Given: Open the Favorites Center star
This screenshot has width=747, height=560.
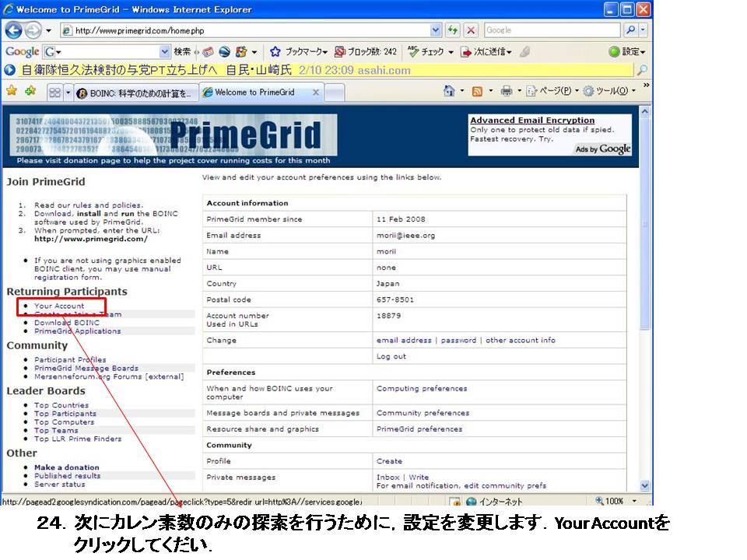Looking at the screenshot, I should coord(12,90).
